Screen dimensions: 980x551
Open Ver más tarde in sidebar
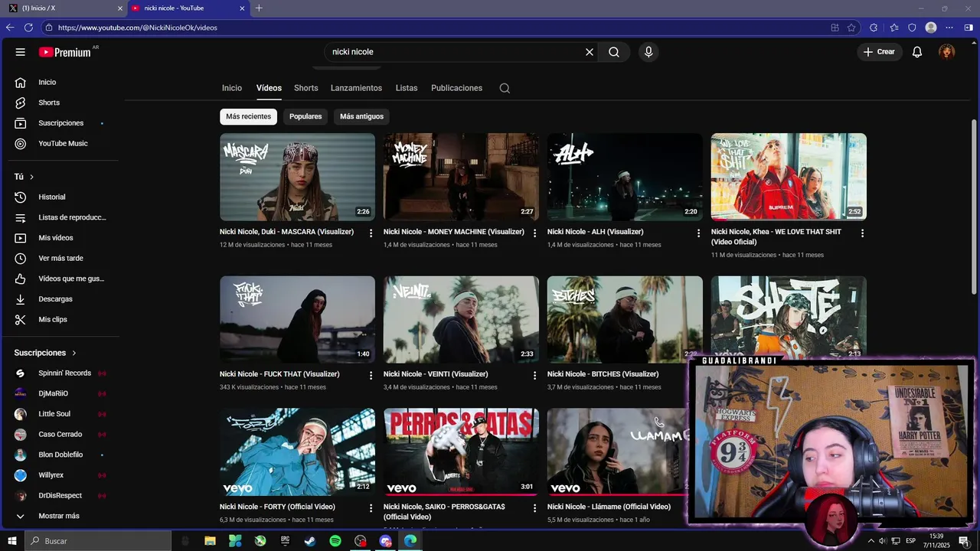(x=60, y=258)
